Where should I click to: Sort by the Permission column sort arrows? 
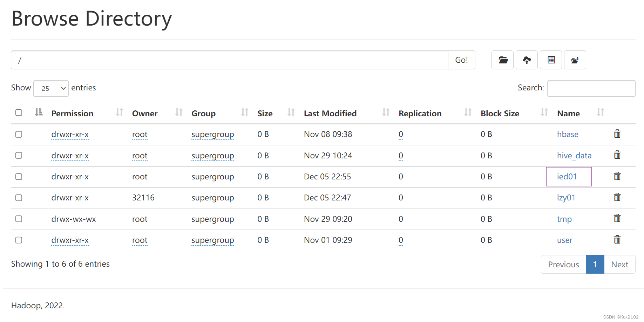[x=120, y=112]
